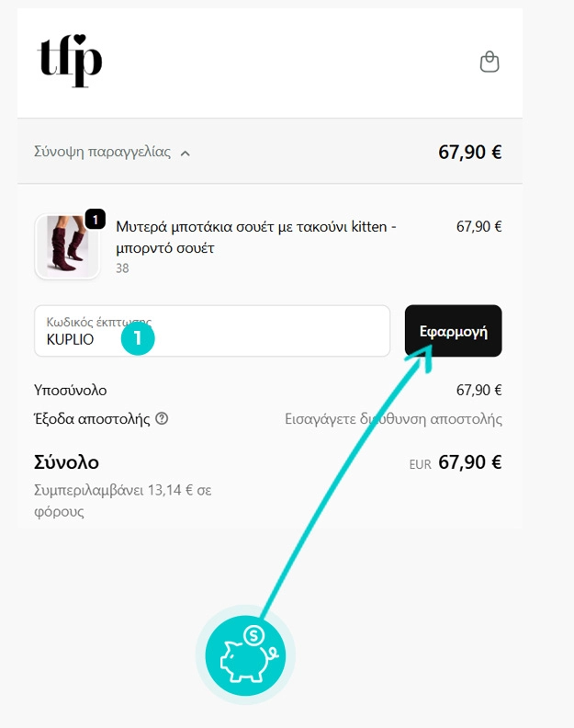Click the Έξοδα αποστολής label
The height and width of the screenshot is (728, 574).
click(91, 419)
